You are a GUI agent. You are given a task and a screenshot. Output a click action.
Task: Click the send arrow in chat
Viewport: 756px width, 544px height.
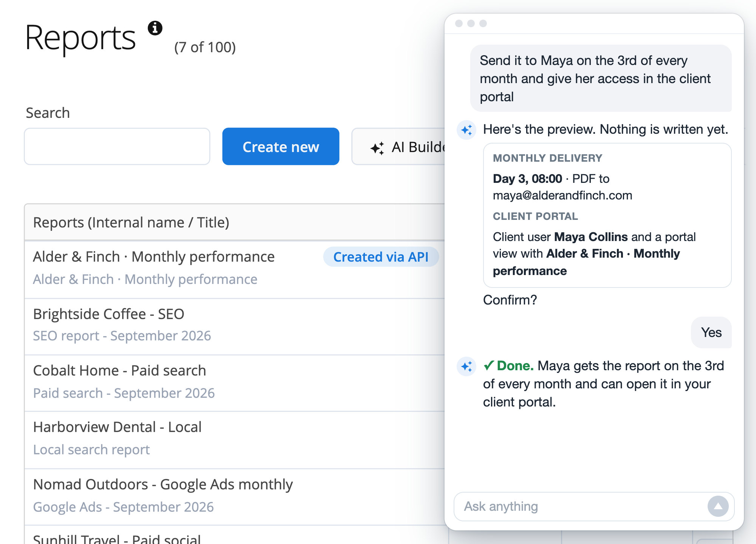pos(718,506)
